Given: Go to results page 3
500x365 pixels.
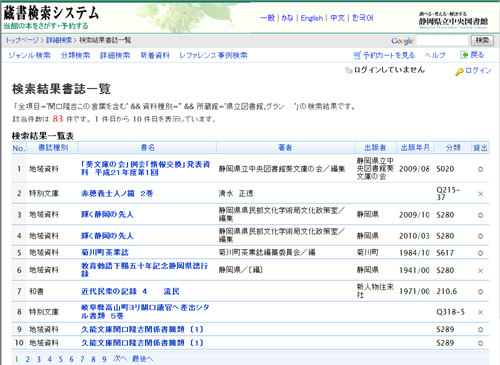Looking at the screenshot, I should [x=39, y=359].
